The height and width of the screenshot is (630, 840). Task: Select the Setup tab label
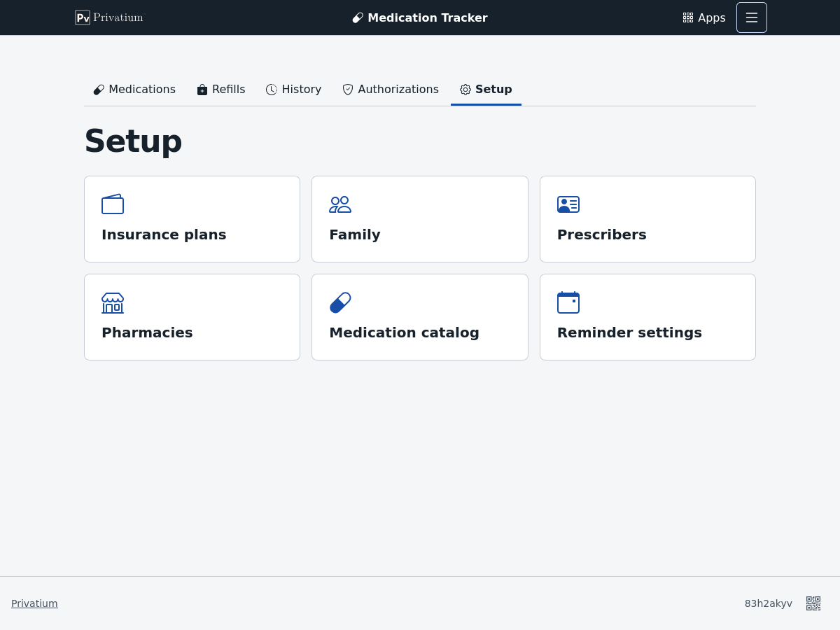pos(493,90)
